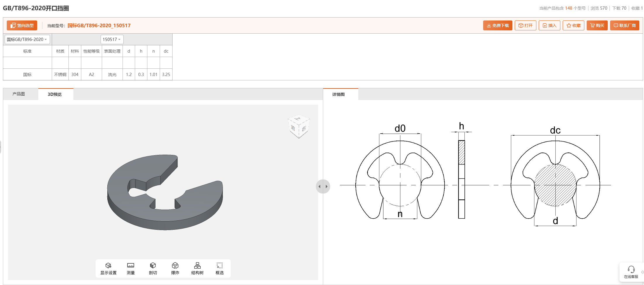644x285 pixels.
Task: Enable the 框选 box selection tool
Action: click(219, 268)
